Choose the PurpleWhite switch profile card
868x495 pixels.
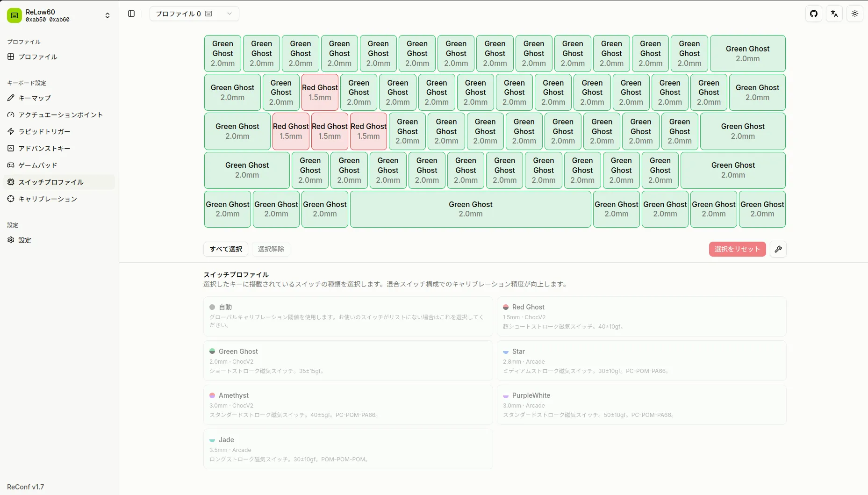641,405
